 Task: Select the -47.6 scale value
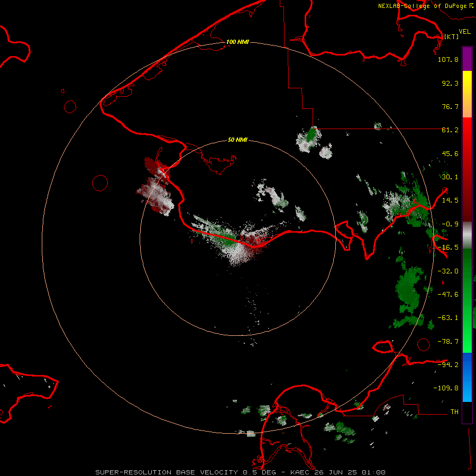pyautogui.click(x=448, y=295)
